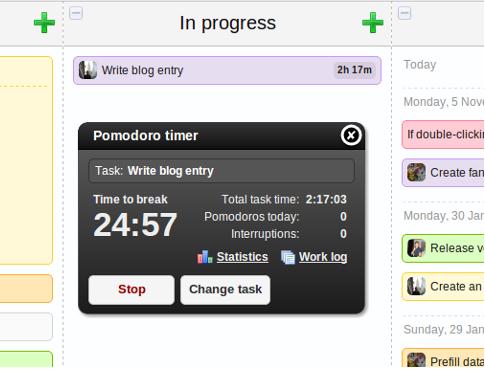
Task: Click avatar on Create an card
Action: pos(416,286)
